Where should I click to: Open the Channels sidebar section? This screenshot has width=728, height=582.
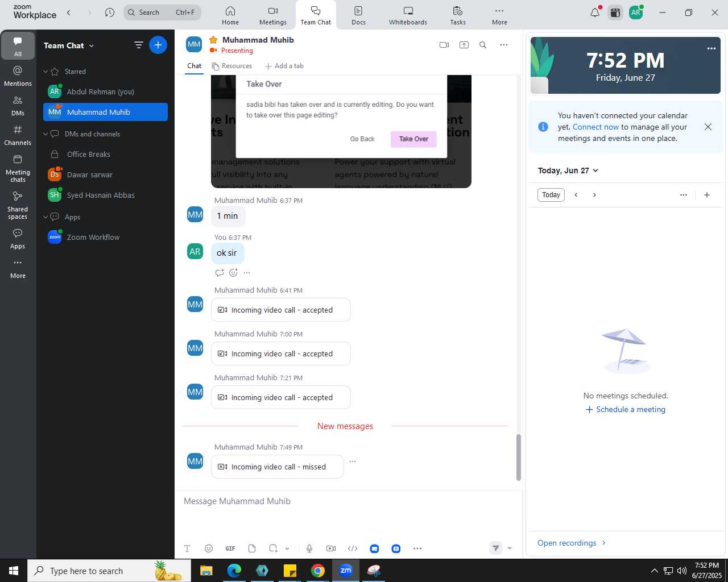pyautogui.click(x=18, y=135)
